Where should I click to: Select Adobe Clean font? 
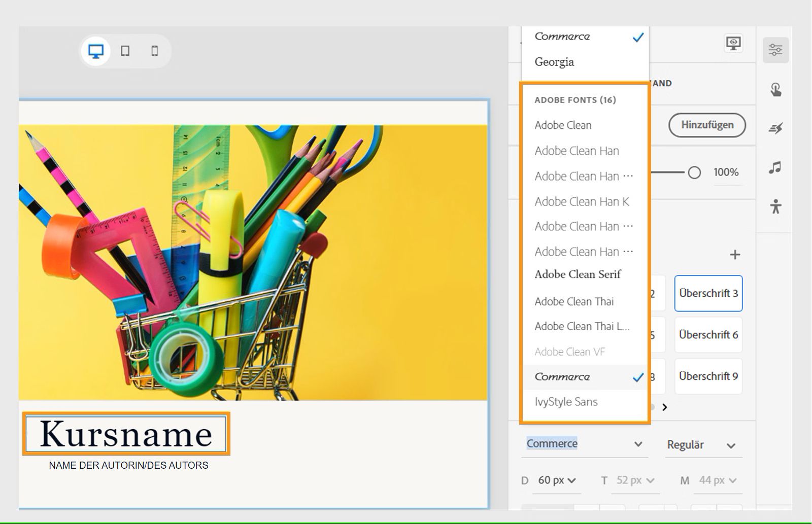coord(585,125)
